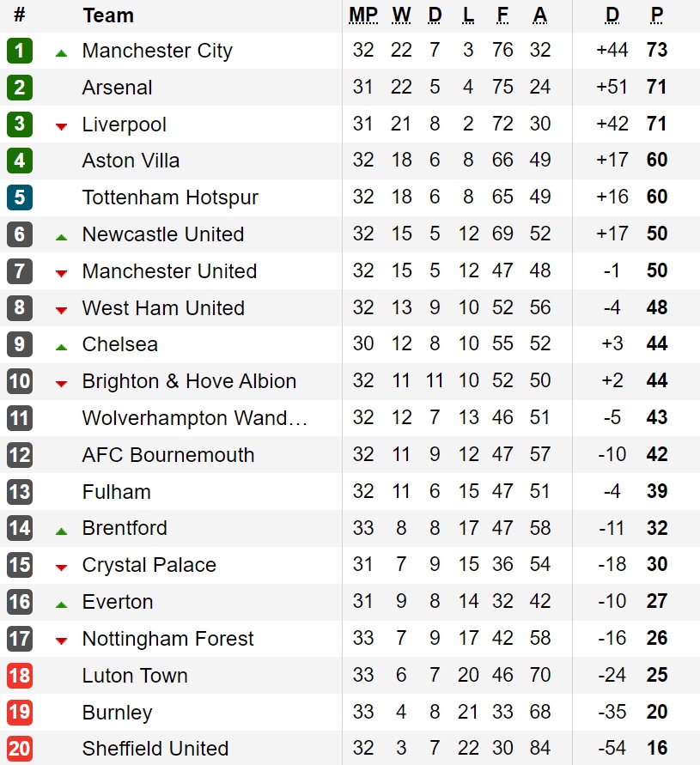Click red down arrow beside Liverpool
The height and width of the screenshot is (765, 700).
(x=61, y=127)
